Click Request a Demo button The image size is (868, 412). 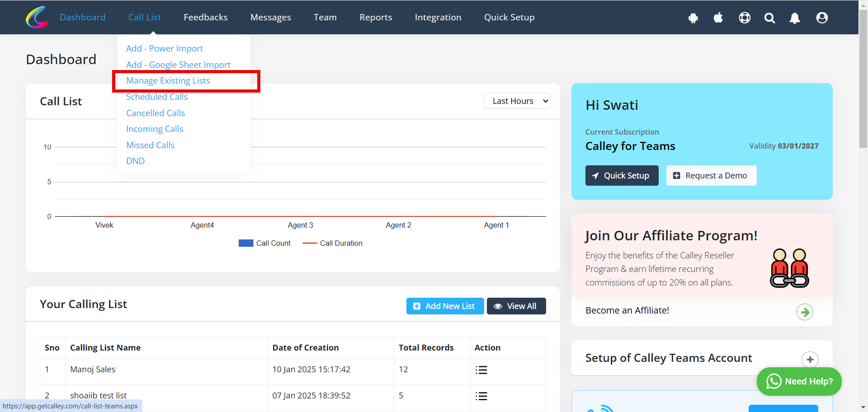coord(711,175)
